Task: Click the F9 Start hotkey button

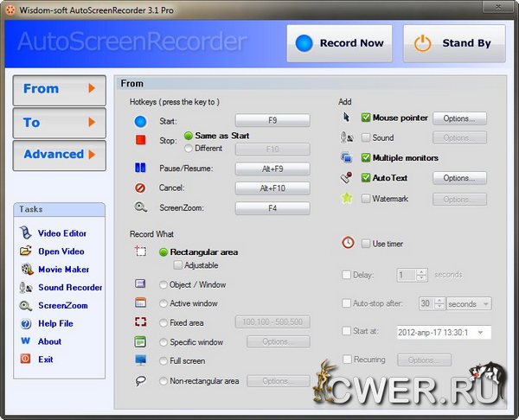Action: pos(272,120)
